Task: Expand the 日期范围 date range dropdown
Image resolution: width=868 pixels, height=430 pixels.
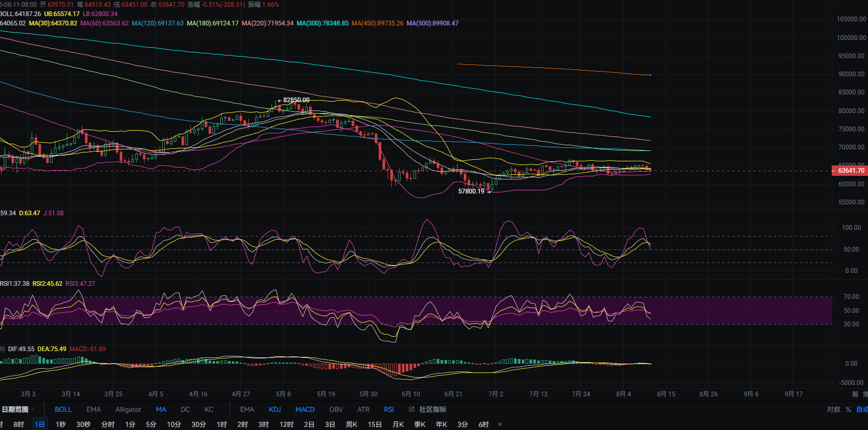Action: (18, 409)
